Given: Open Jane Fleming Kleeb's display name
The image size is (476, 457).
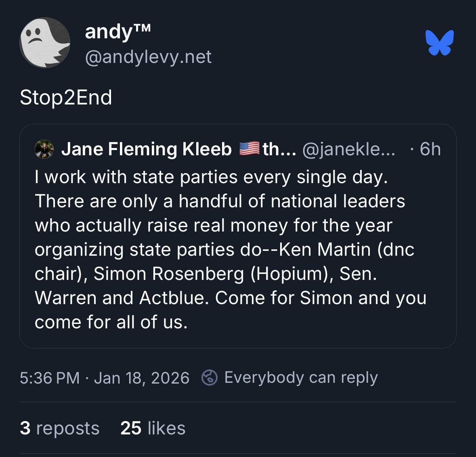Looking at the screenshot, I should tap(146, 149).
